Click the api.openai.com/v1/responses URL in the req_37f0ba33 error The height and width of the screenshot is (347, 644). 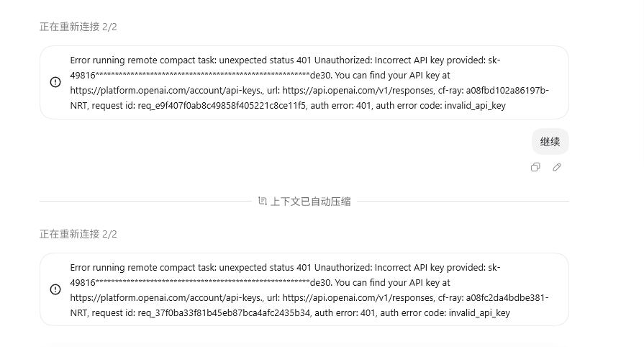coord(358,297)
